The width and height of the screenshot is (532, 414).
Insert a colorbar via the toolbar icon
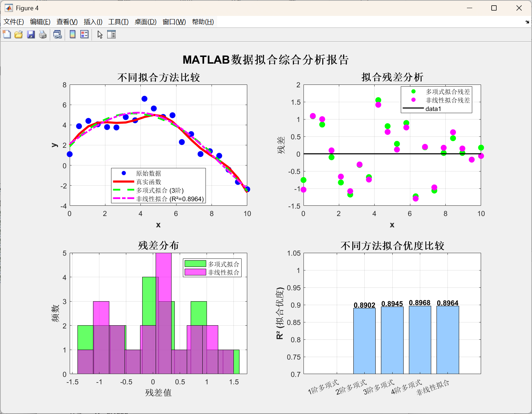tap(73, 34)
